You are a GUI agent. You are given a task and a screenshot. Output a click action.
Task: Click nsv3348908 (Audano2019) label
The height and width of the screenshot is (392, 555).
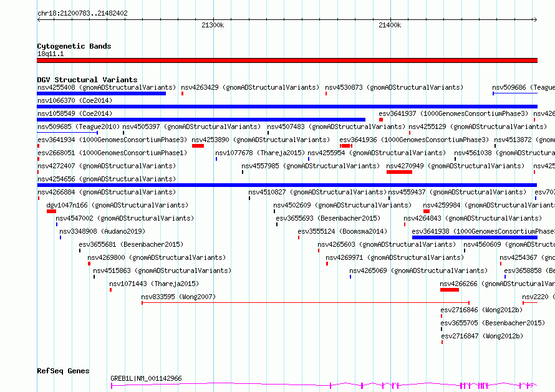point(102,231)
